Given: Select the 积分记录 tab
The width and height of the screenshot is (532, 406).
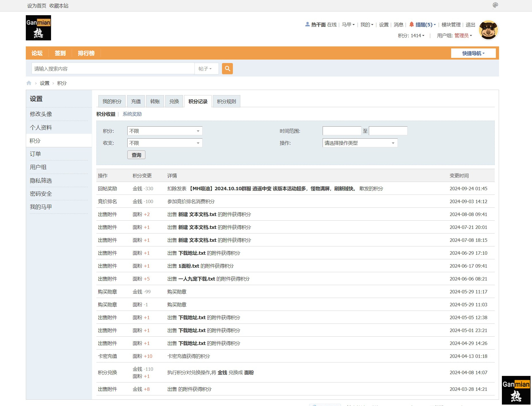Looking at the screenshot, I should pos(198,101).
